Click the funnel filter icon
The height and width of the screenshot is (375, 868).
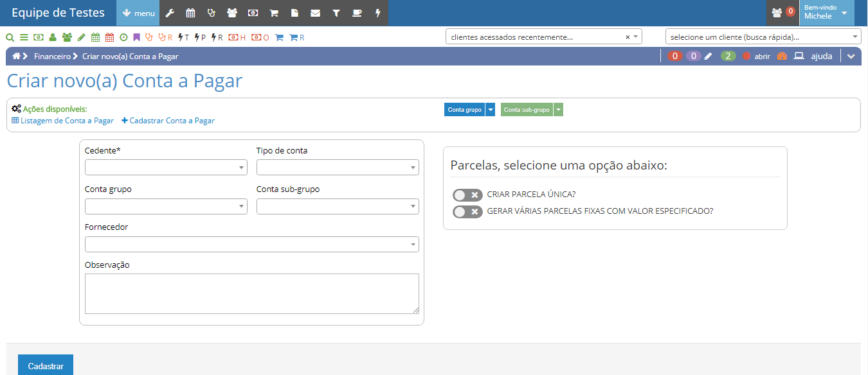click(336, 13)
